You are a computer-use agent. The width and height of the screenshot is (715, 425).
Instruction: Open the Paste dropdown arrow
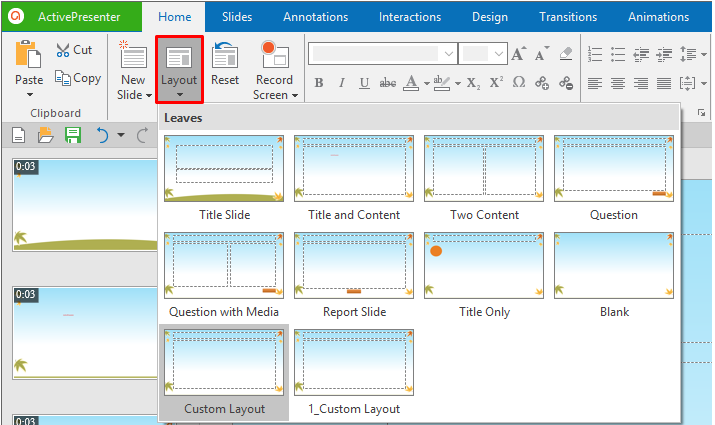(x=30, y=94)
